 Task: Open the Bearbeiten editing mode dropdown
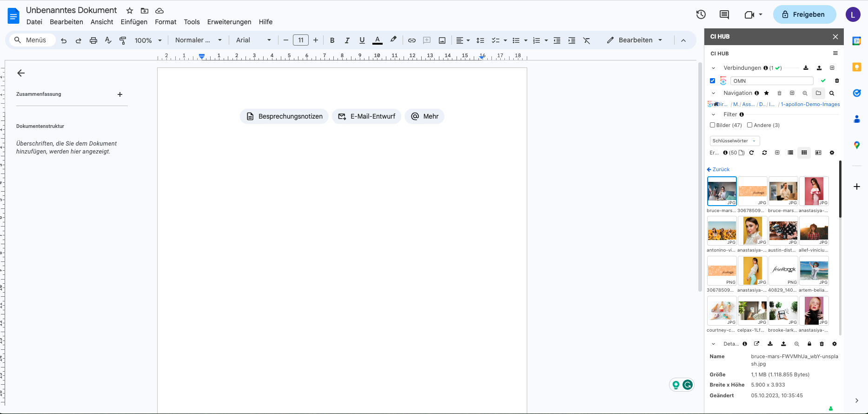tap(635, 40)
